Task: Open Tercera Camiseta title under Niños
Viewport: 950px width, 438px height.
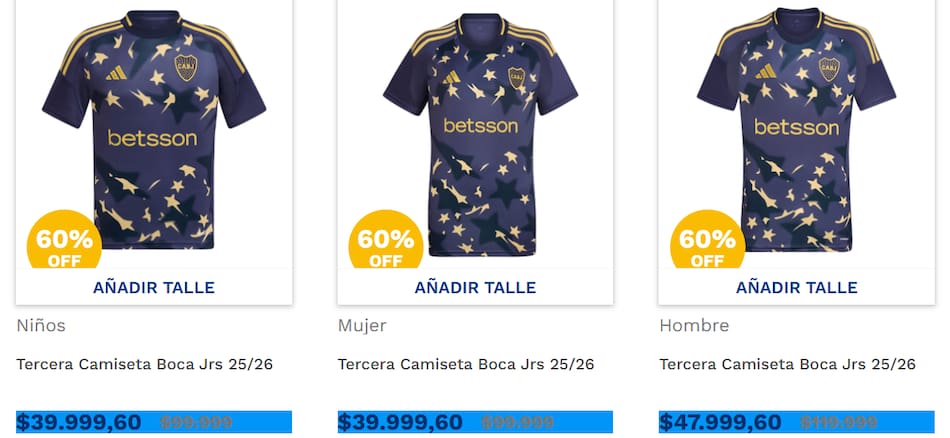Action: pos(144,364)
